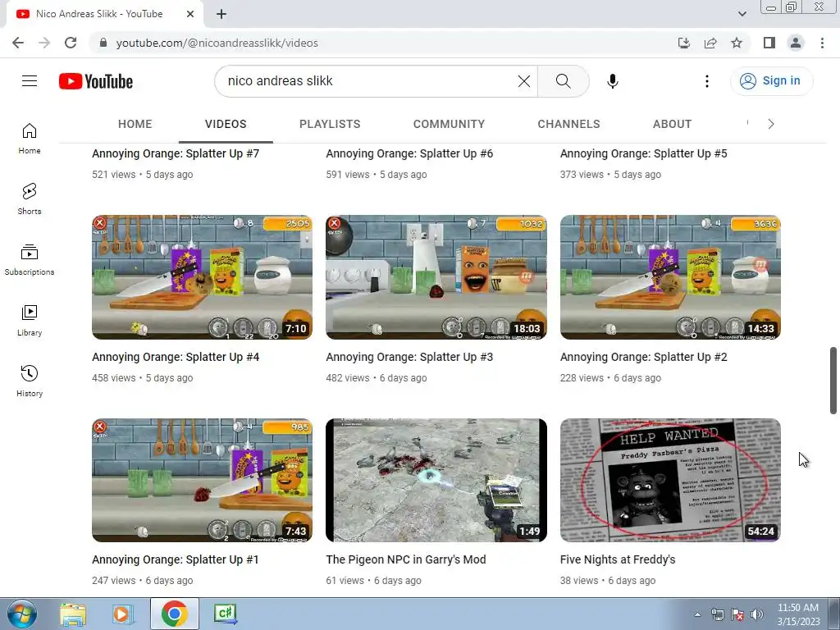
Task: Toggle Chrome side panel
Action: [x=769, y=43]
